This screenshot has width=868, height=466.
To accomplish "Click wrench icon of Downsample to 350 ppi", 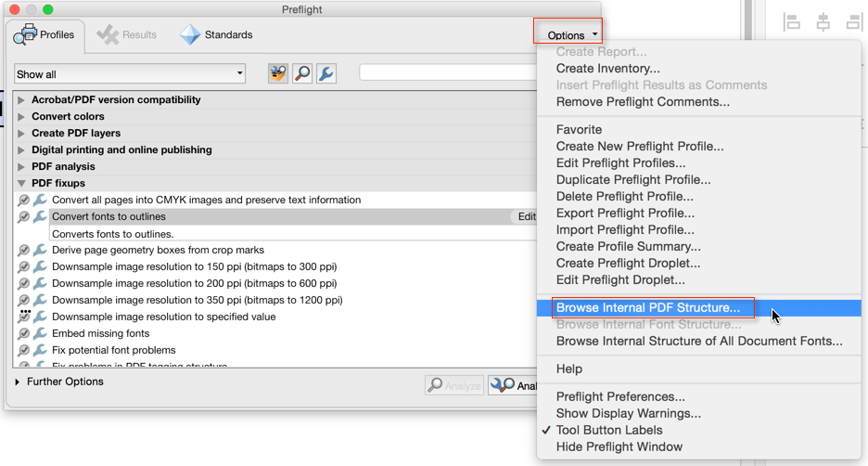I will tap(40, 300).
